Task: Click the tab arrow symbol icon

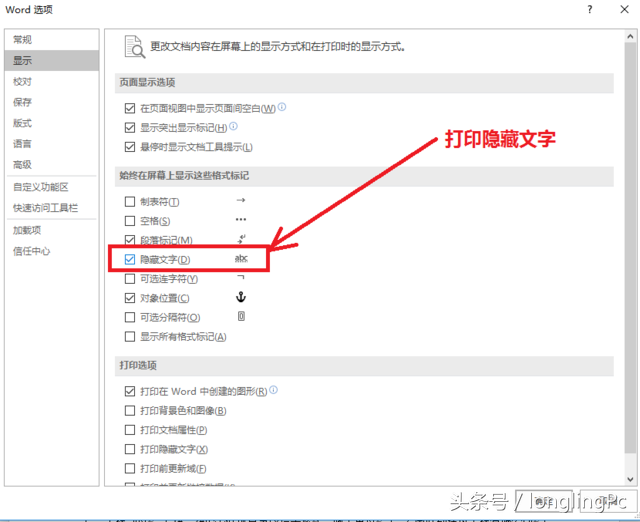Action: pyautogui.click(x=241, y=200)
